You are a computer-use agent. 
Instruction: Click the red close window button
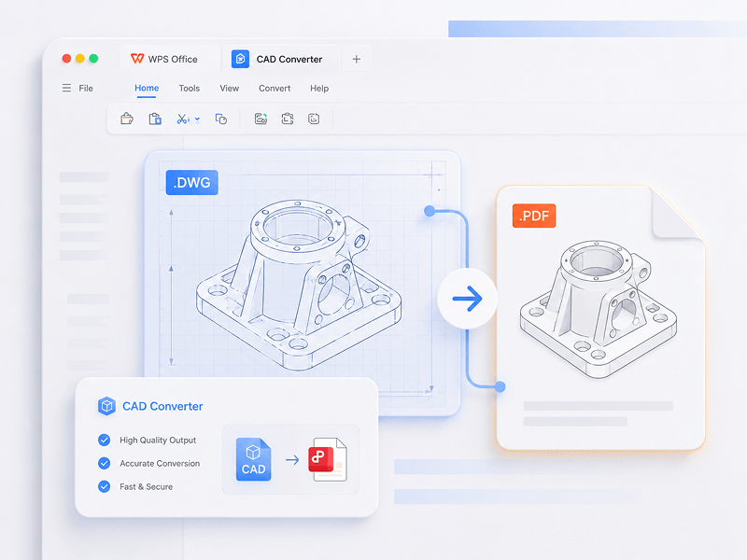point(66,59)
